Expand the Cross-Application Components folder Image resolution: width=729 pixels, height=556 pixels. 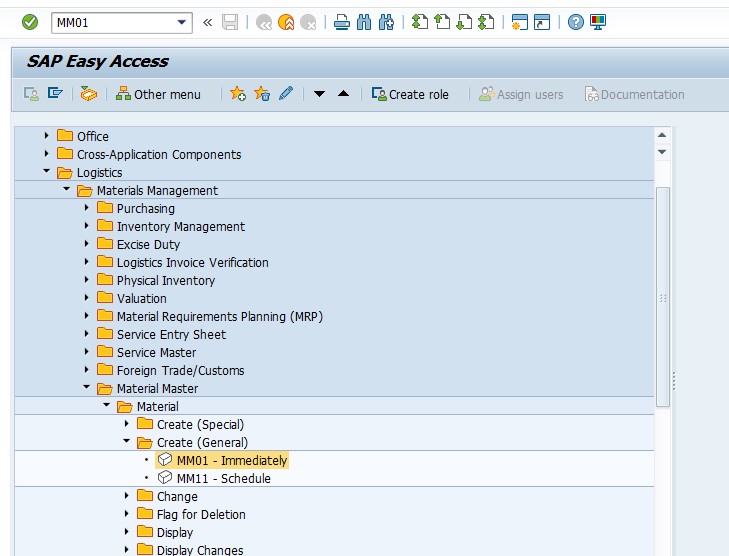(x=46, y=153)
